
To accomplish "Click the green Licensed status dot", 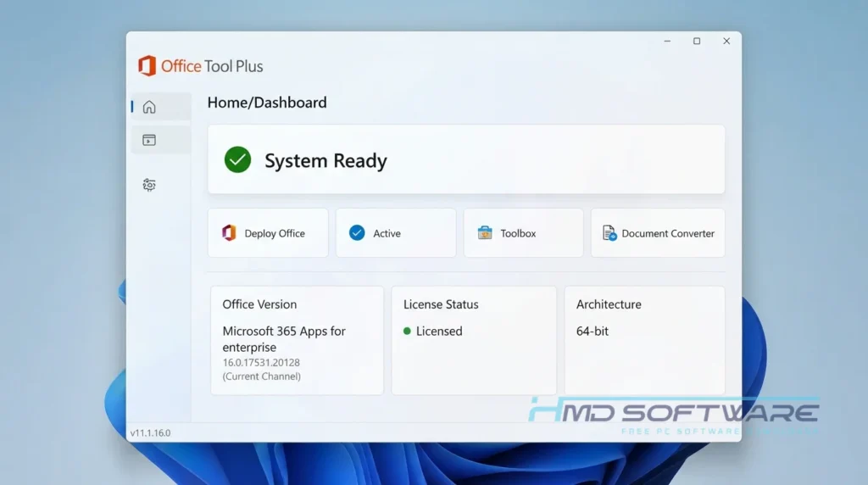I will 408,331.
